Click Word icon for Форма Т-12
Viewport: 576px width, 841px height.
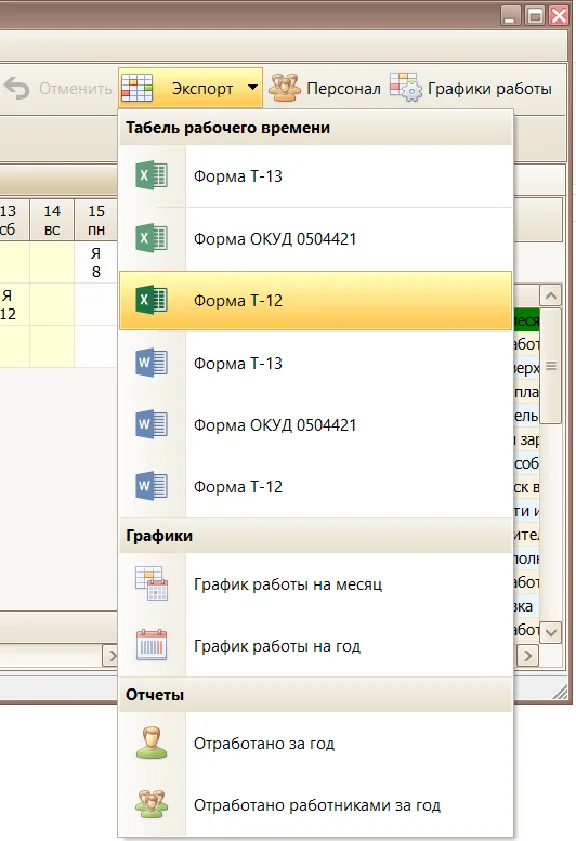151,486
